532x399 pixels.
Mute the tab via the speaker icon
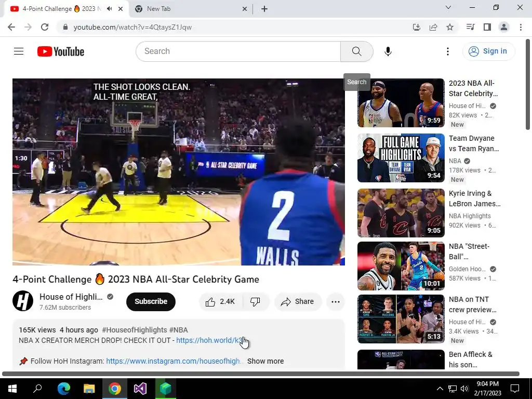109,9
